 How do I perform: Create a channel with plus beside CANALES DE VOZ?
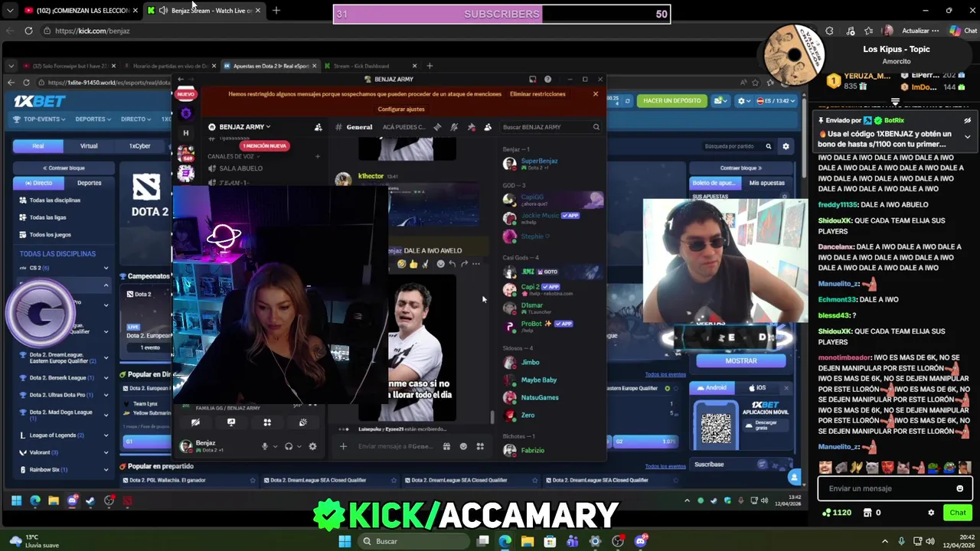pos(317,156)
